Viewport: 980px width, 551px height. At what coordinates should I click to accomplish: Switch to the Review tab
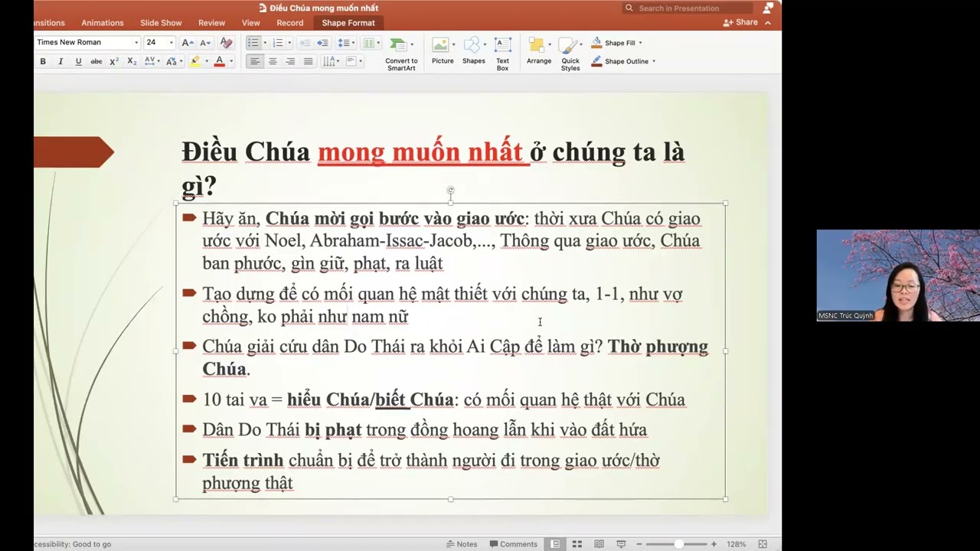[212, 23]
